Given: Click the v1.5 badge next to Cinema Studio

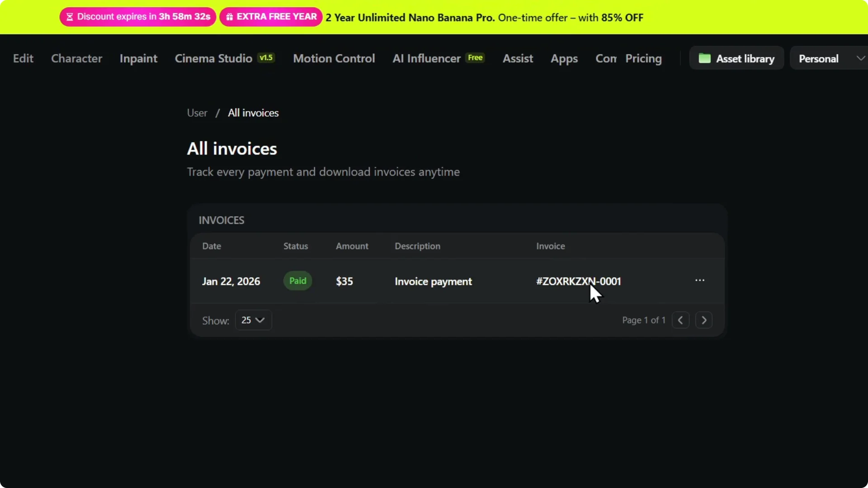Looking at the screenshot, I should coord(266,57).
